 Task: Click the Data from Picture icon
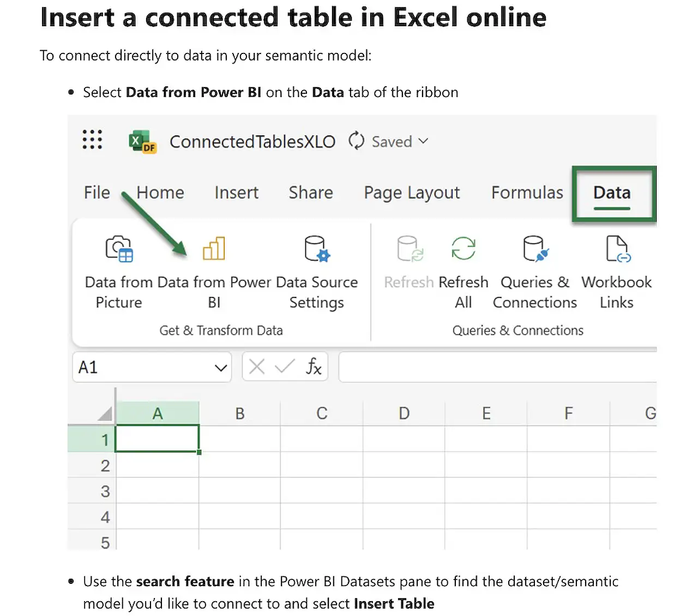[x=119, y=249]
